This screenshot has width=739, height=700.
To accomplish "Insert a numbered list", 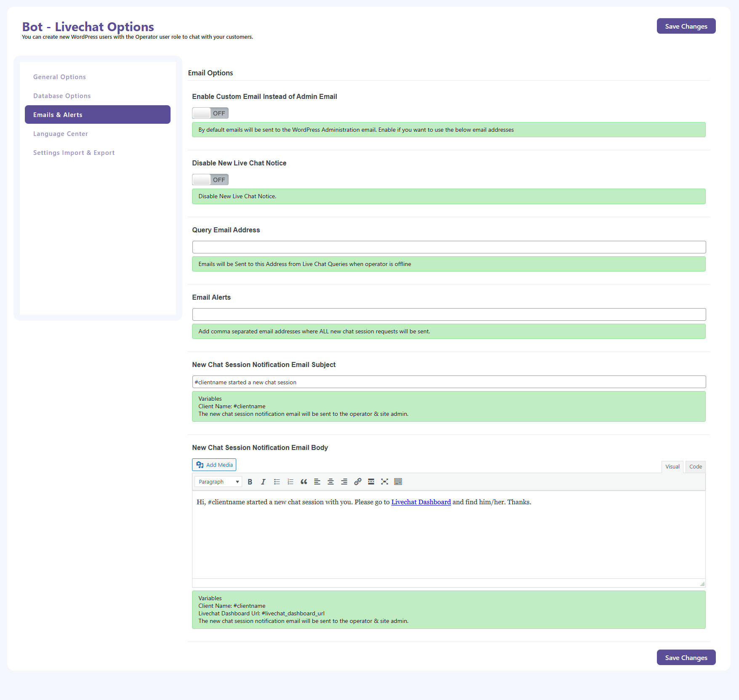I will (x=290, y=482).
